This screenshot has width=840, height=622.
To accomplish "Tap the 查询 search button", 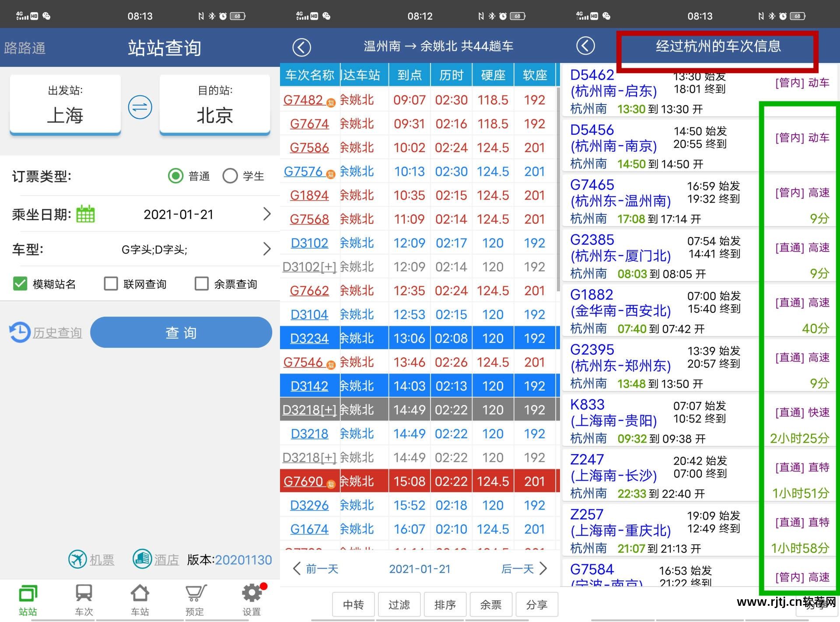I will (181, 332).
